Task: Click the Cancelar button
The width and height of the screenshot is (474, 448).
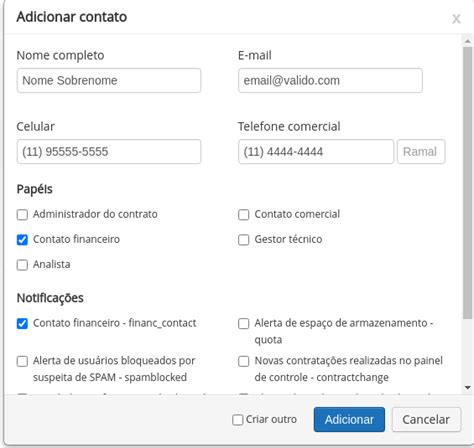Action: pos(426,420)
